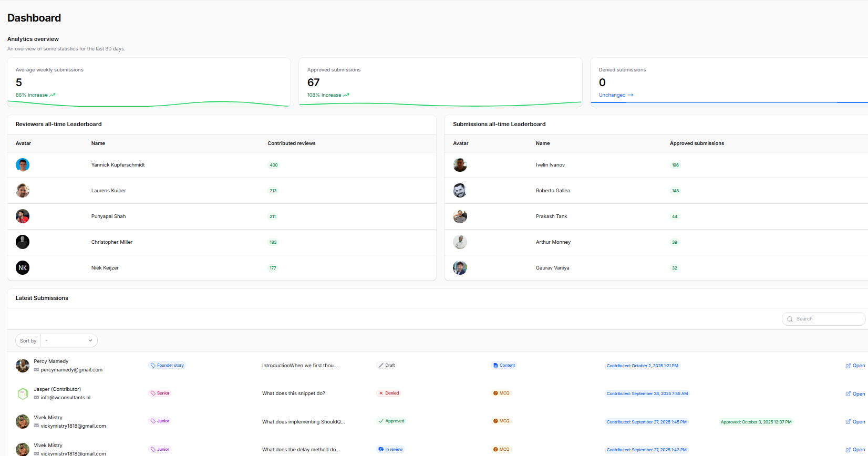Click Arthur Monney's avatar
868x456 pixels.
(460, 242)
